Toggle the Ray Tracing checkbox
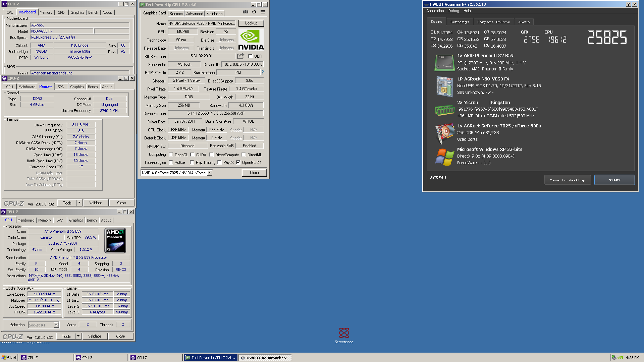644x362 pixels. click(192, 163)
